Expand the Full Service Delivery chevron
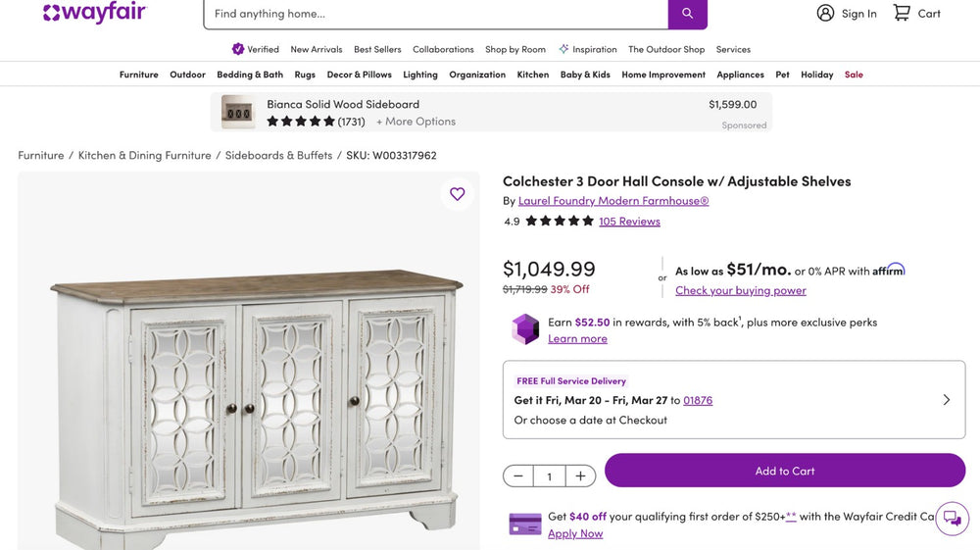 pos(946,400)
